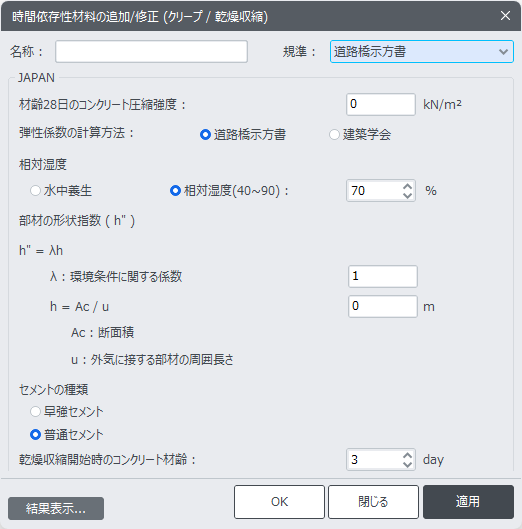The height and width of the screenshot is (529, 522).
Task: Decrease relative humidity with down arrow
Action: 407,195
